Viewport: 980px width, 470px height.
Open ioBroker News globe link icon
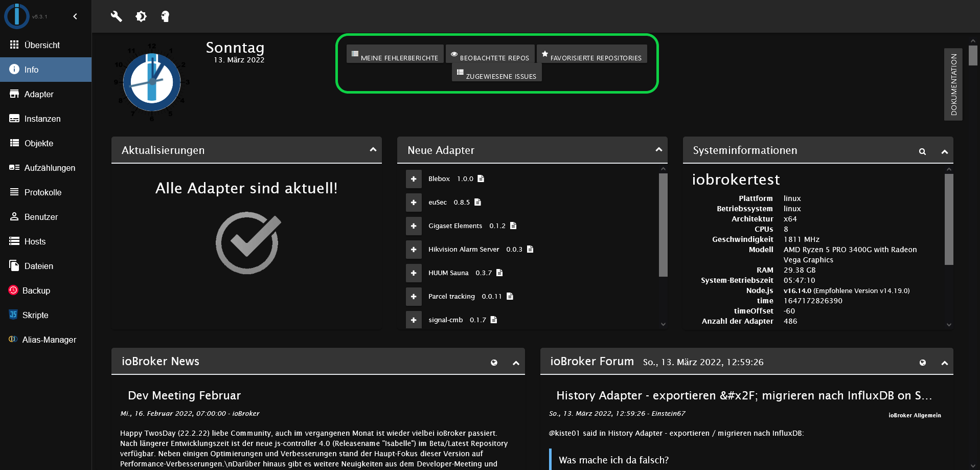click(x=494, y=363)
